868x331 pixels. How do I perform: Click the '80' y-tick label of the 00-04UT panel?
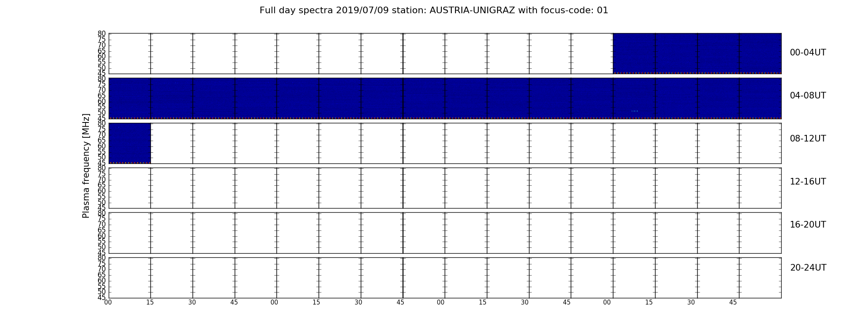click(102, 34)
